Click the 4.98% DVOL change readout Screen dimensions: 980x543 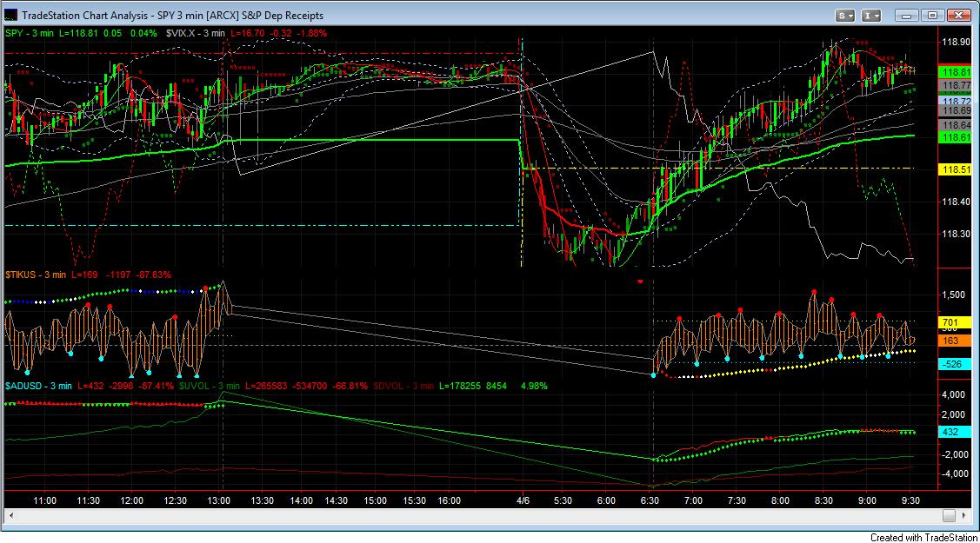[534, 387]
